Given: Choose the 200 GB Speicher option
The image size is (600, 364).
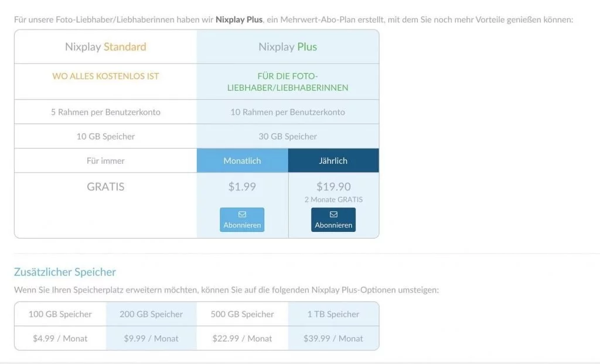Looking at the screenshot, I should coord(151,314).
